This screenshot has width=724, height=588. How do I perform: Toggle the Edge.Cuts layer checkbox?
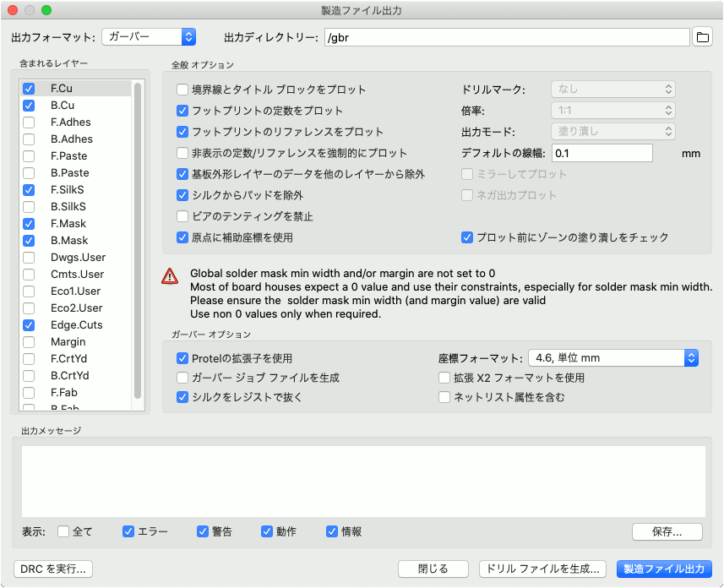point(29,325)
